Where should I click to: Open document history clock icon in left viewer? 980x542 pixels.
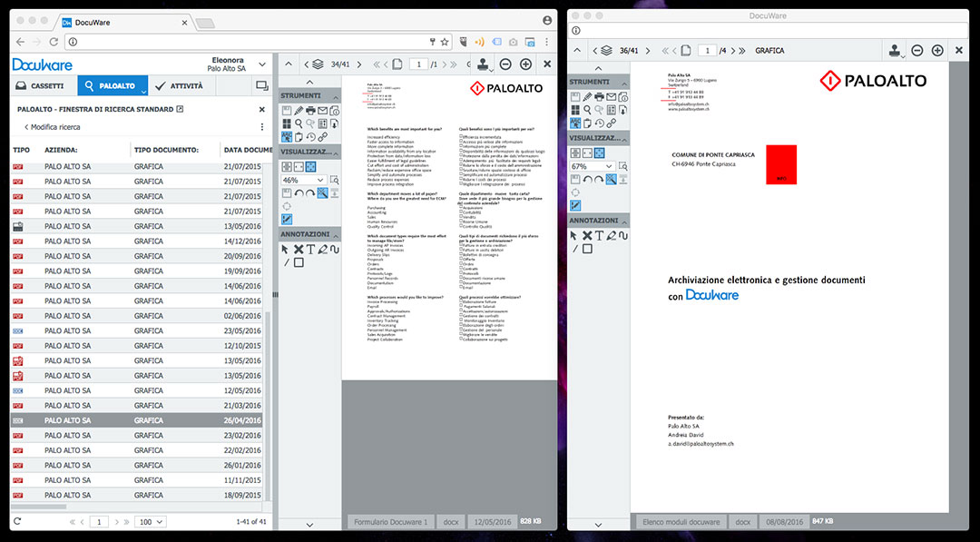point(310,137)
